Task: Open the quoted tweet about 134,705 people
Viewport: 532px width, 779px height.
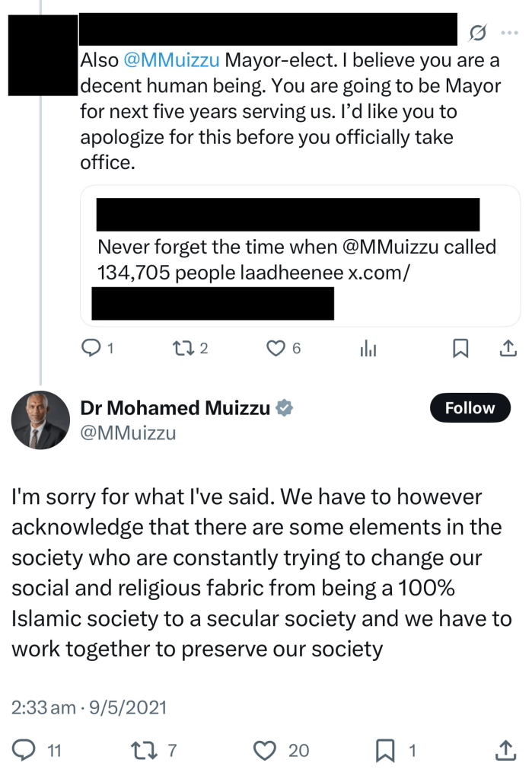Action: 300,259
